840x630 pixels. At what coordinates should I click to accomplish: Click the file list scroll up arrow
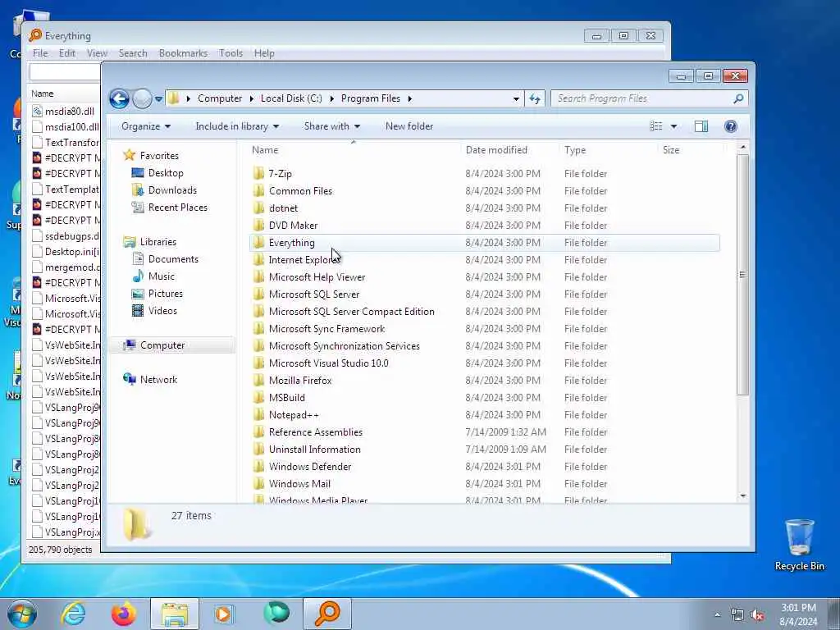pos(742,147)
